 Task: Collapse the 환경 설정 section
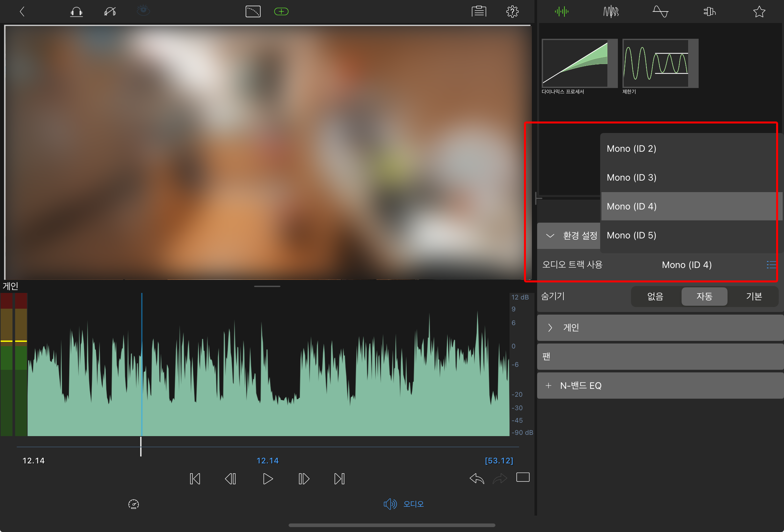pyautogui.click(x=550, y=235)
